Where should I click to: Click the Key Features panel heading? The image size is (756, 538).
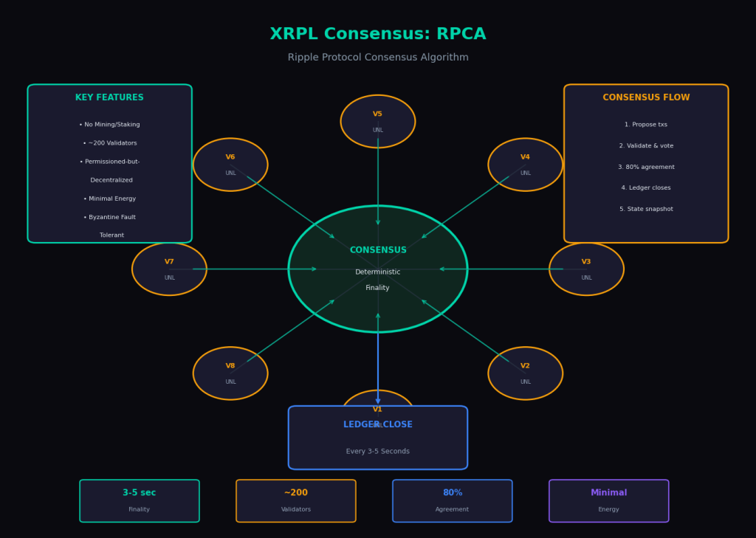click(109, 98)
